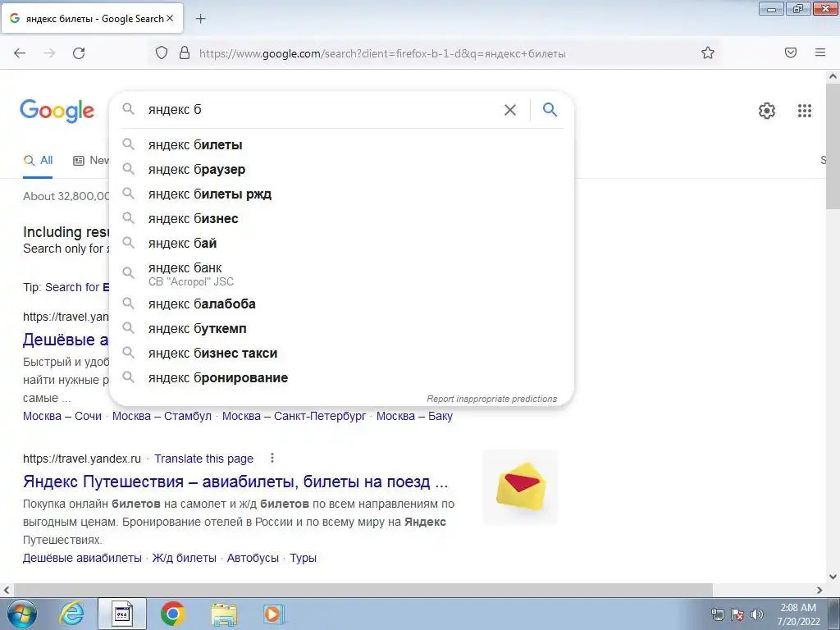The image size is (840, 630).
Task: Open the taskbar volume control
Action: (x=757, y=614)
